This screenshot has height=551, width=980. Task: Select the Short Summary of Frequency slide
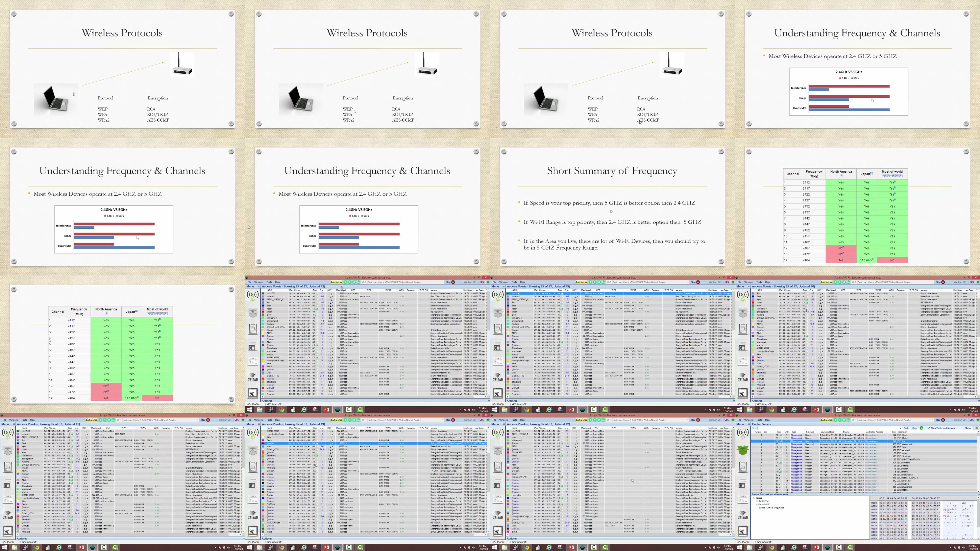(x=612, y=207)
